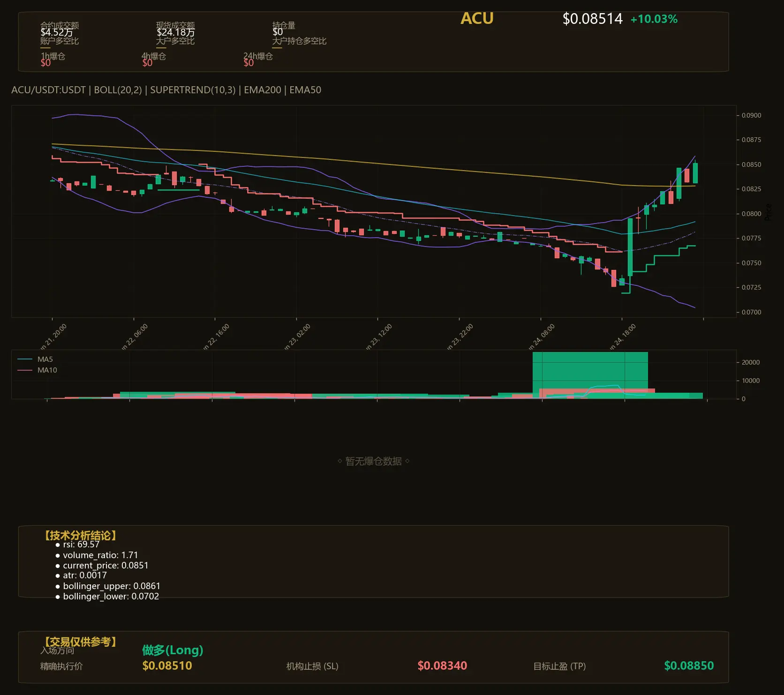Viewport: 784px width, 695px height.
Task: Click the 目标止盈 (TP) label
Action: click(x=559, y=666)
